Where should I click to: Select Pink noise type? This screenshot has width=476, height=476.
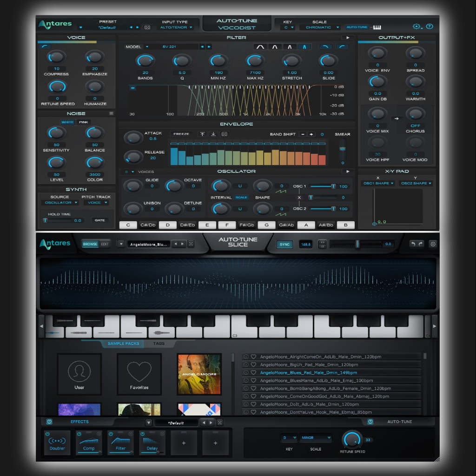click(x=84, y=122)
